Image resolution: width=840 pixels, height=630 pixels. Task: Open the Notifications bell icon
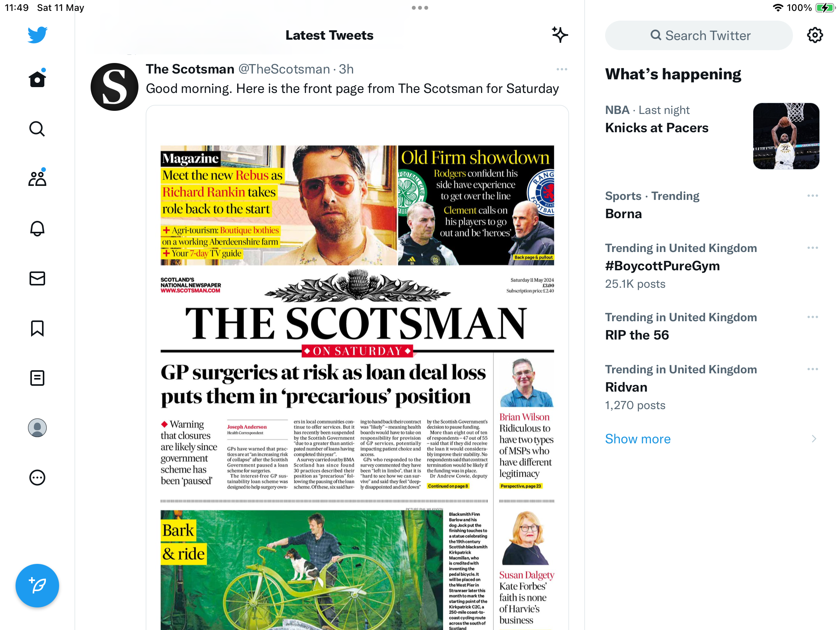point(37,228)
